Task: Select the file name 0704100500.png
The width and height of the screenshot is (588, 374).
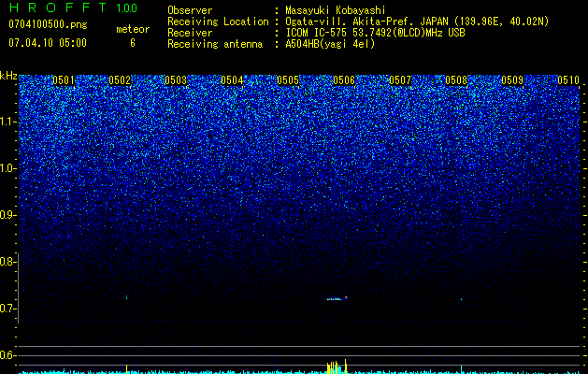Action: pyautogui.click(x=48, y=24)
